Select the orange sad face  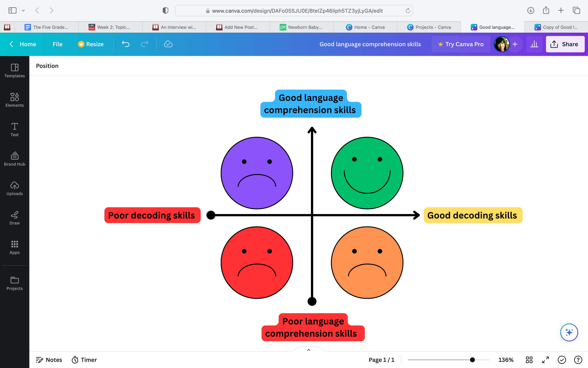(x=367, y=262)
